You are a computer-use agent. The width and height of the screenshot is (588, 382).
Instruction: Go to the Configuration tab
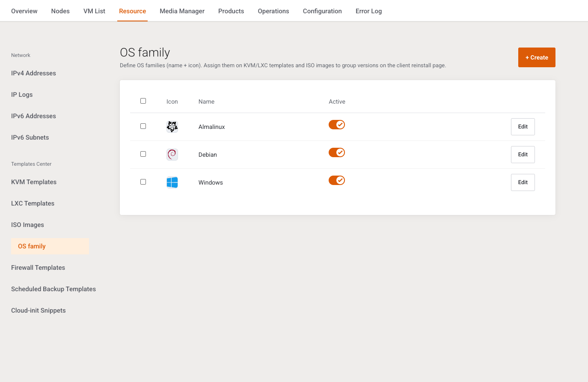coord(322,11)
